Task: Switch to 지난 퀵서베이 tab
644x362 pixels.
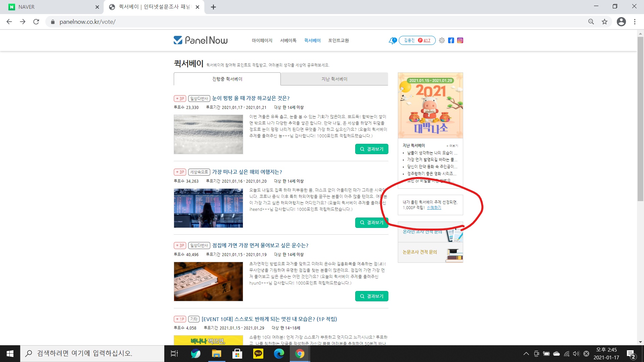Action: pos(334,79)
